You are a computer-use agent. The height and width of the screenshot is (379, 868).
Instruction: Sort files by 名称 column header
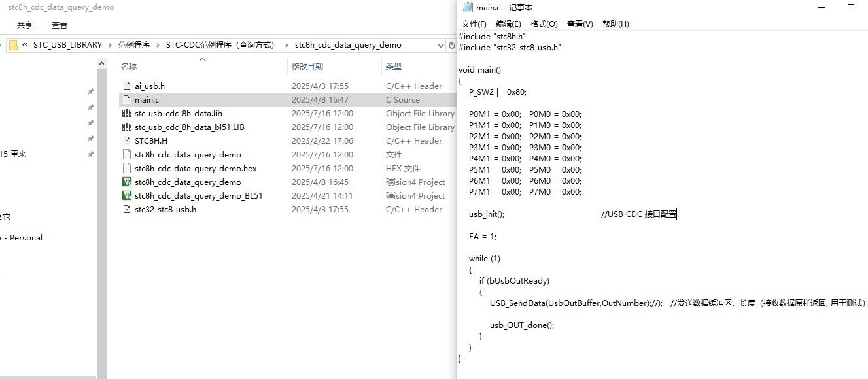click(129, 66)
